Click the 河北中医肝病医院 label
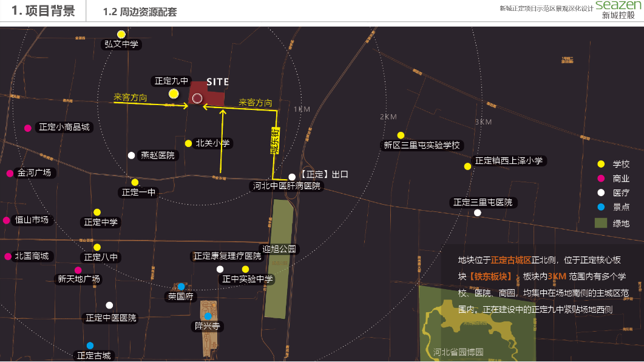Screen dimensions: 644x362 [286, 186]
